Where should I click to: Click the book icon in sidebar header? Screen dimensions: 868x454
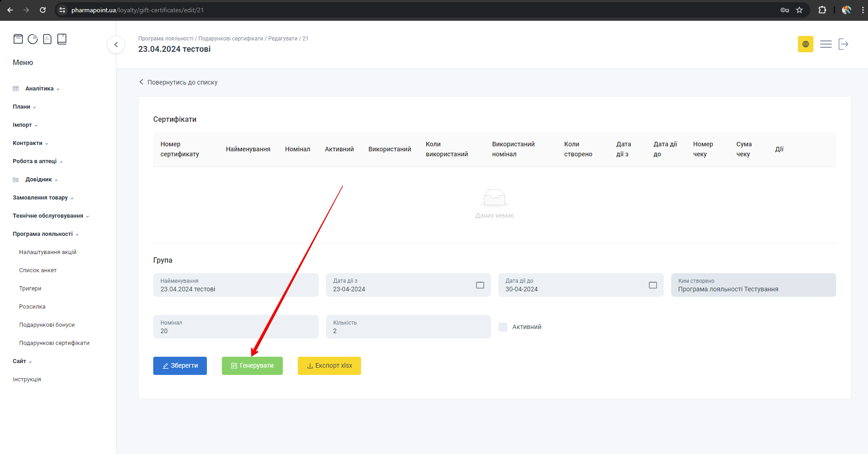[x=62, y=39]
